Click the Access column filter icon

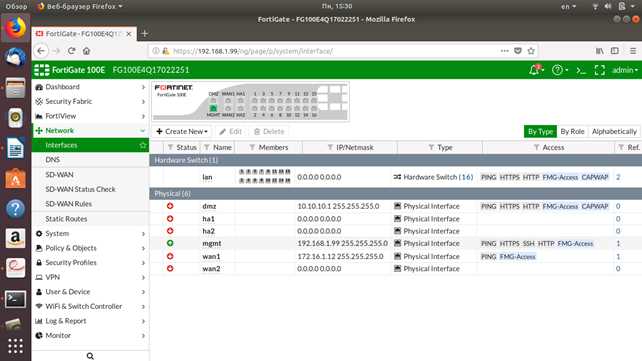coord(536,147)
